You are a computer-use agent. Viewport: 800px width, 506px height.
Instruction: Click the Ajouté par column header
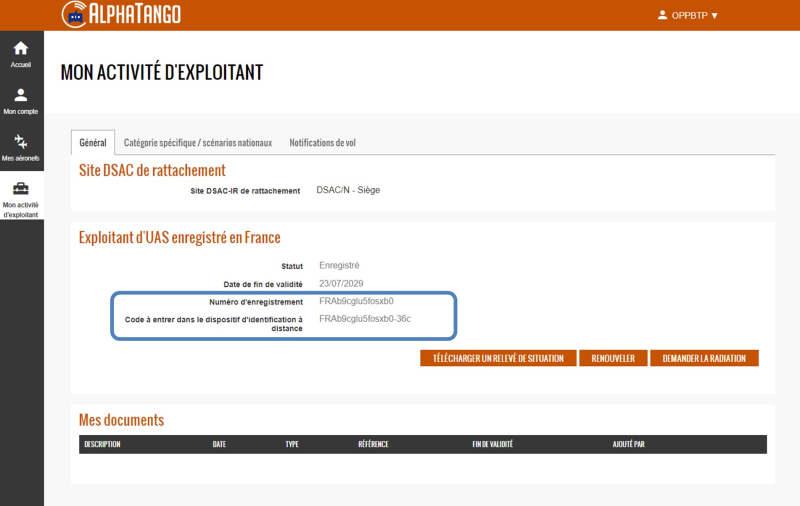point(631,444)
